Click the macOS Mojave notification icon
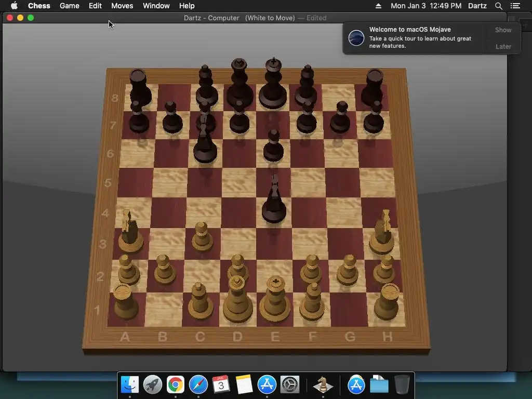Viewport: 532px width, 399px height. click(x=356, y=37)
